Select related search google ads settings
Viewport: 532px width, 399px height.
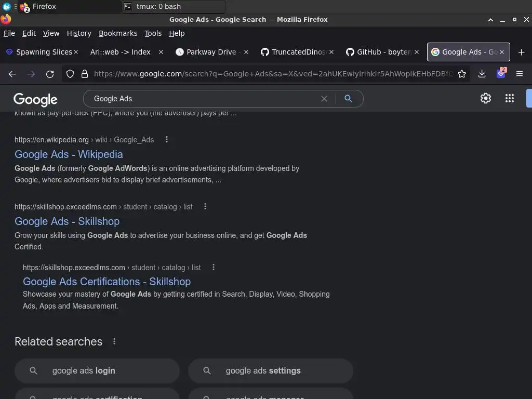[270, 371]
